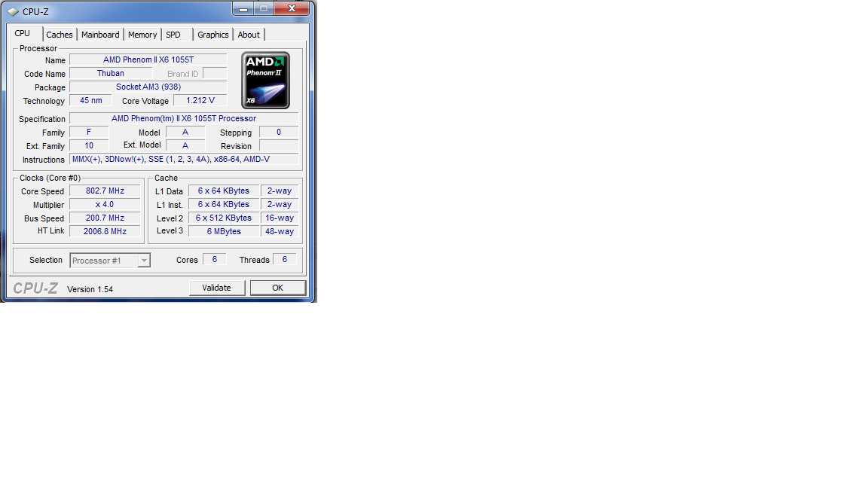Viewport: 868px width, 488px height.
Task: Show the About tab
Action: click(249, 35)
